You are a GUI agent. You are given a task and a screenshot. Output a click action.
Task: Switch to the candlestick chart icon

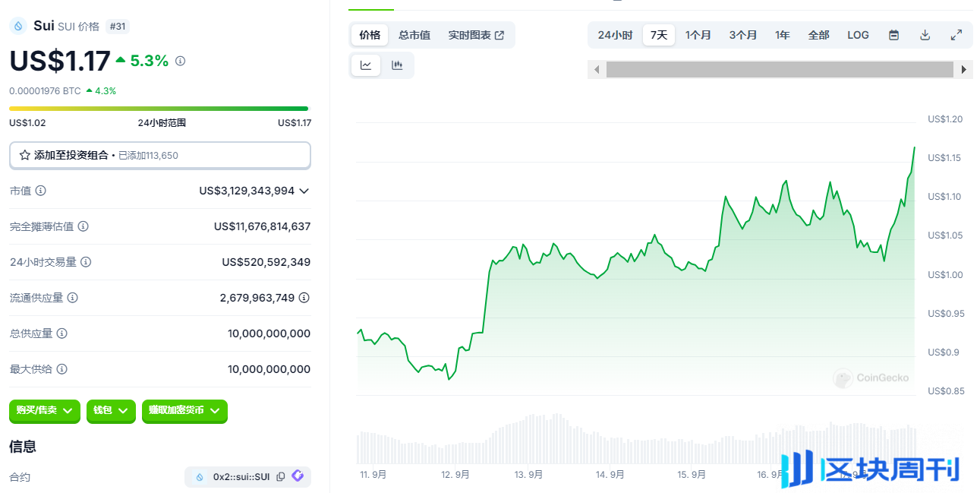point(397,65)
